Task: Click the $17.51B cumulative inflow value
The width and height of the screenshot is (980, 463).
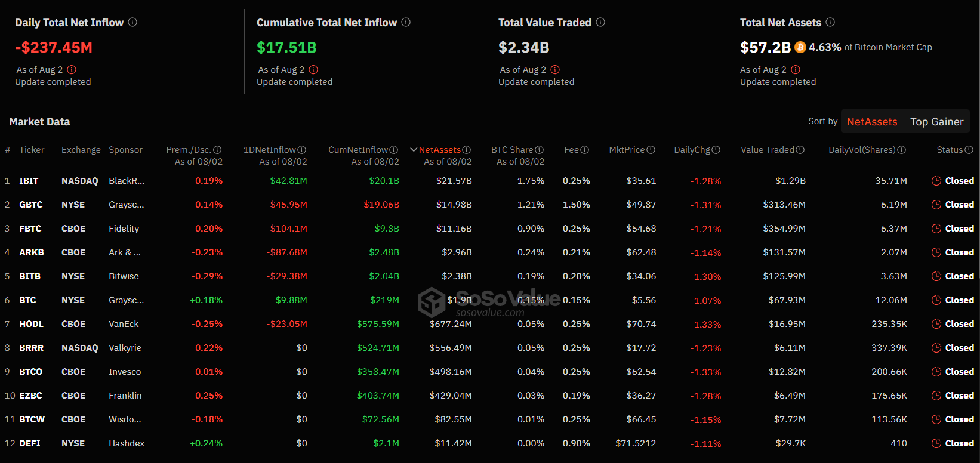Action: (x=286, y=47)
